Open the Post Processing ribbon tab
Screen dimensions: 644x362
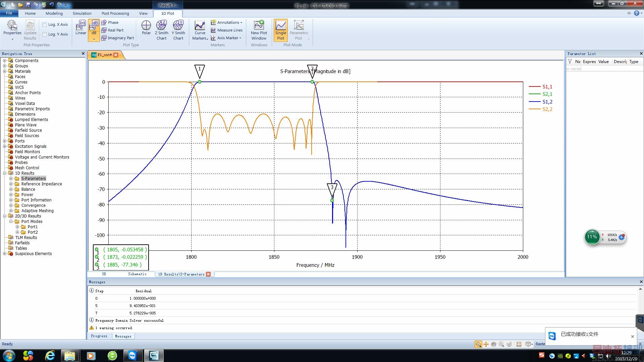pyautogui.click(x=115, y=13)
